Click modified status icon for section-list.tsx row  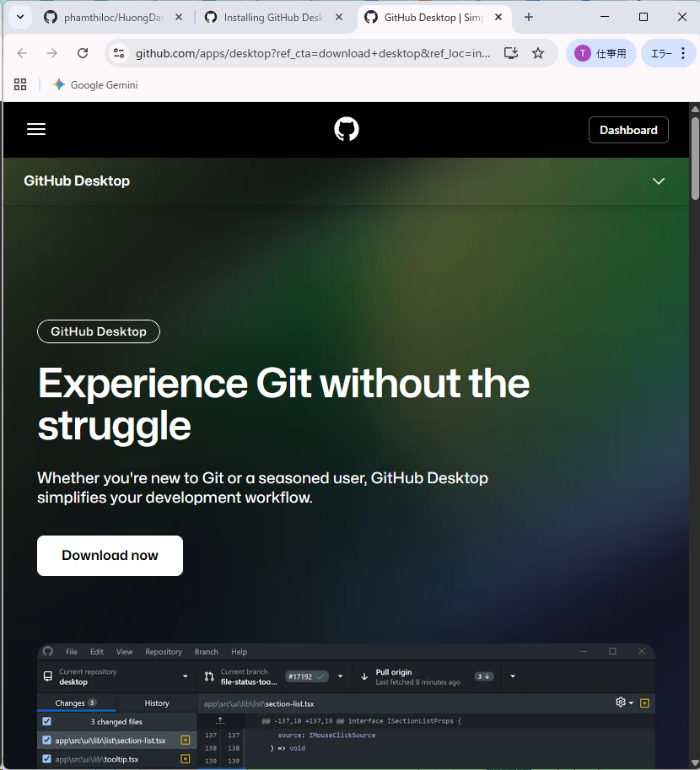pos(186,740)
